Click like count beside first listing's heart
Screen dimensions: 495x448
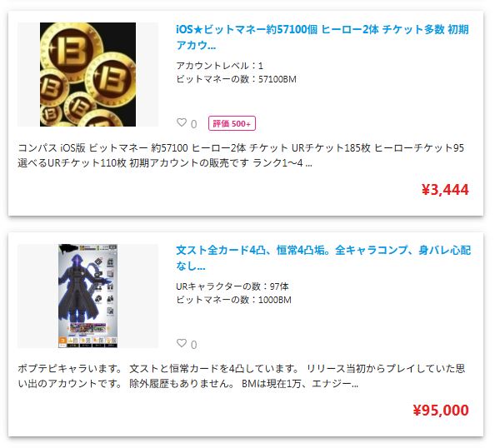coord(194,124)
